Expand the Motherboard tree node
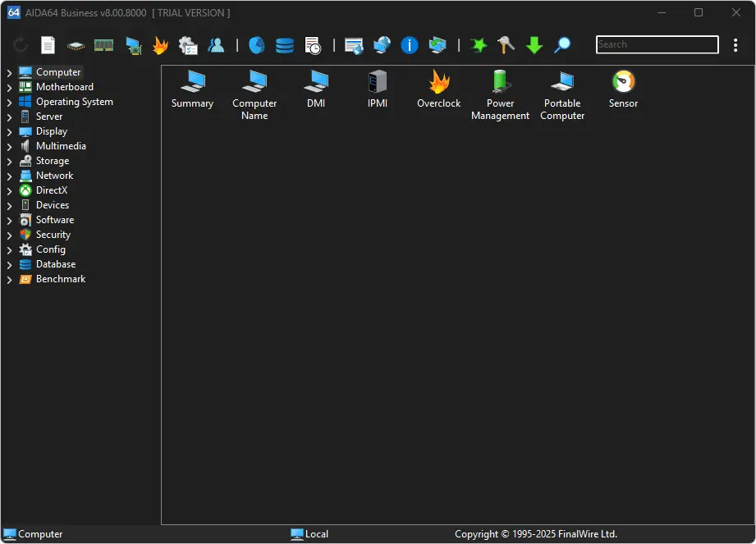This screenshot has width=756, height=544. [9, 88]
